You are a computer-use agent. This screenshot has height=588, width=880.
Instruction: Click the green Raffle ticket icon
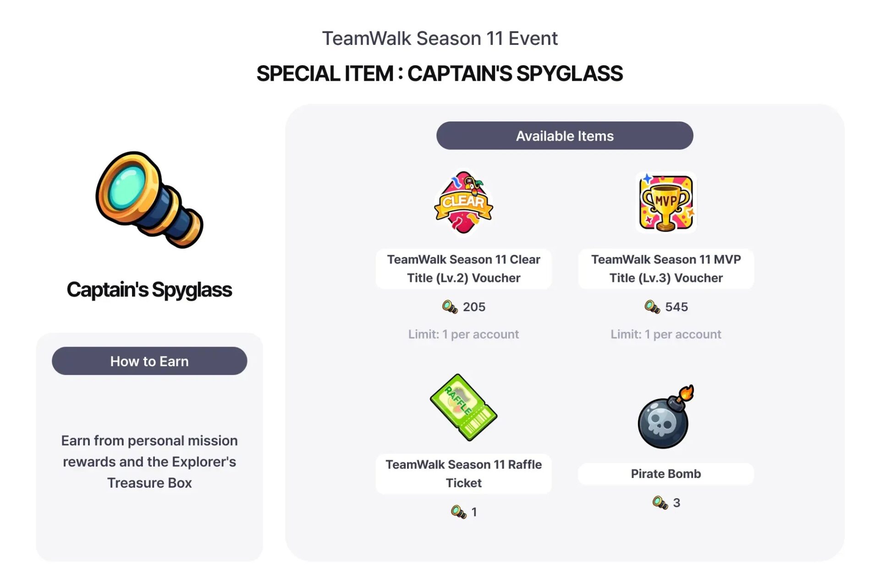[x=463, y=407]
